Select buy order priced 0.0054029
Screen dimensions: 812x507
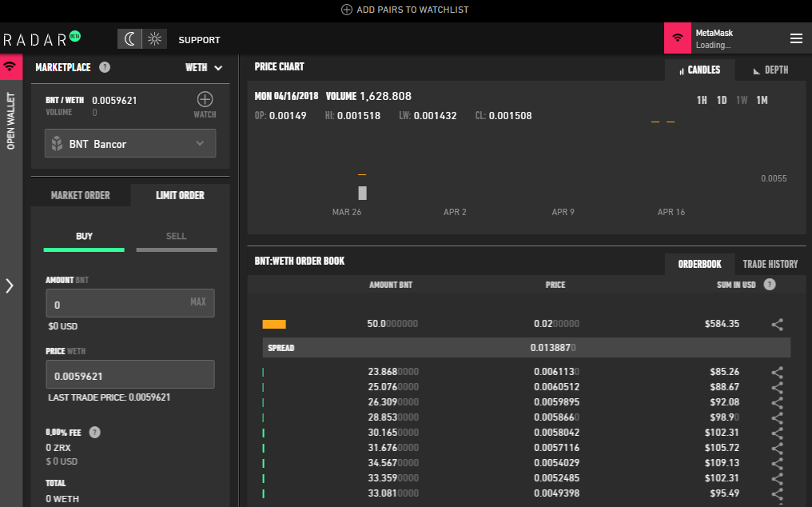click(x=526, y=462)
